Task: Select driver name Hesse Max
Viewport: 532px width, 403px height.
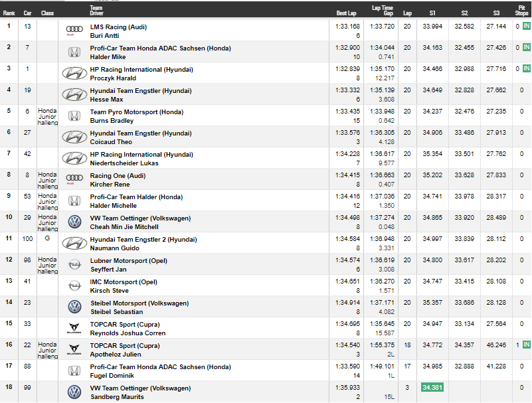Action: click(106, 100)
